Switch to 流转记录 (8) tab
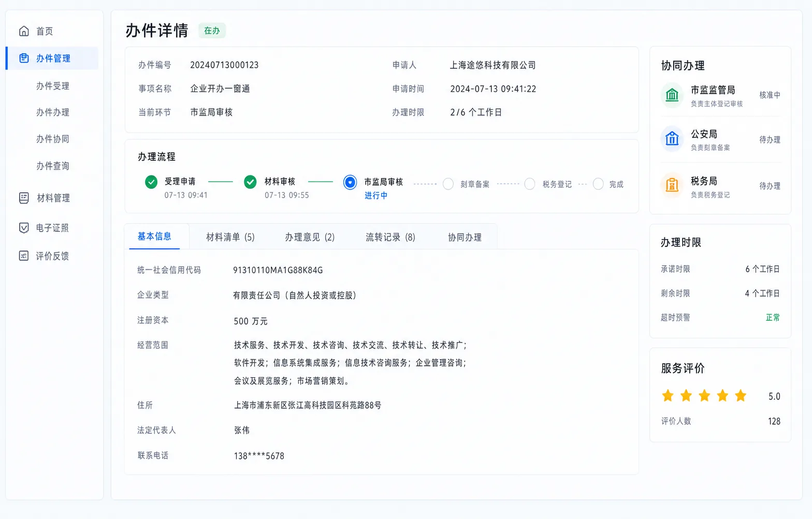This screenshot has height=519, width=812. tap(390, 237)
